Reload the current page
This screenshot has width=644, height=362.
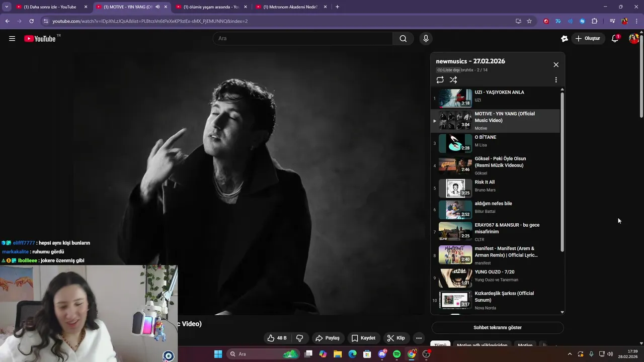click(31, 21)
